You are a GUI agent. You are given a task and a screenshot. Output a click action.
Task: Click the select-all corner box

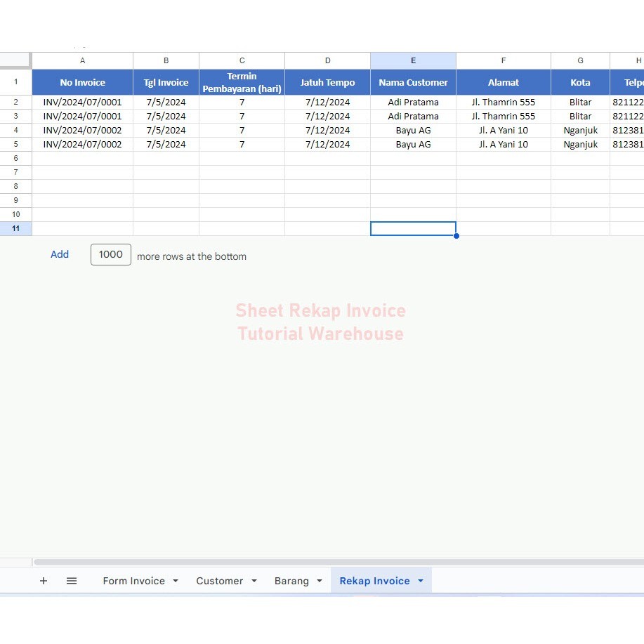pos(15,60)
